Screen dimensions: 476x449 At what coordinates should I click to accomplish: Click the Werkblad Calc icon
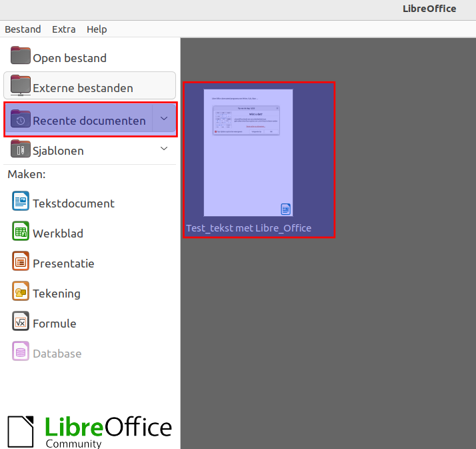pos(21,231)
